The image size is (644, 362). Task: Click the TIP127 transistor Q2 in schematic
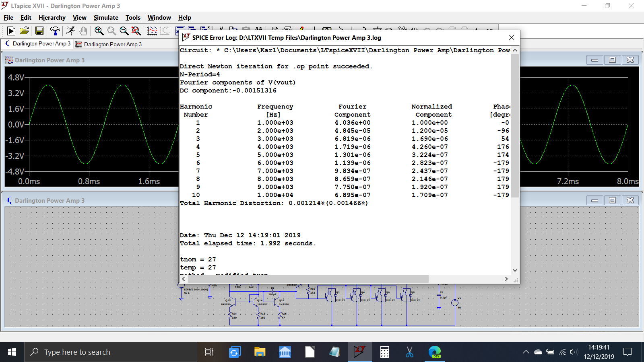[x=331, y=295]
